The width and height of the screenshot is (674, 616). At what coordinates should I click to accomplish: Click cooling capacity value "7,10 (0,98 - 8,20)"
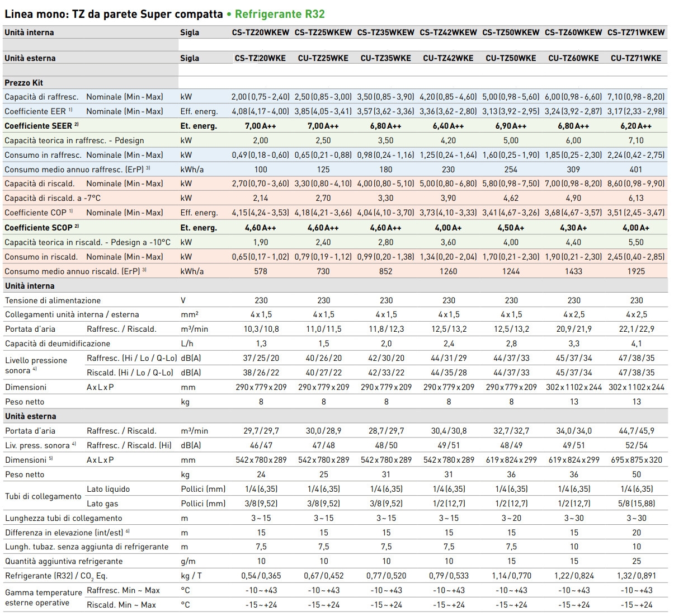pyautogui.click(x=637, y=97)
